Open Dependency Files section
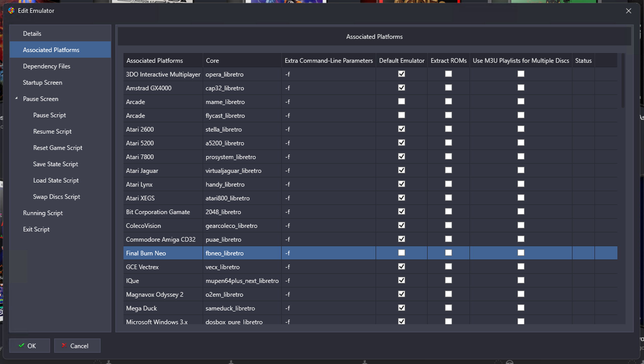This screenshot has height=364, width=644. tap(60, 66)
